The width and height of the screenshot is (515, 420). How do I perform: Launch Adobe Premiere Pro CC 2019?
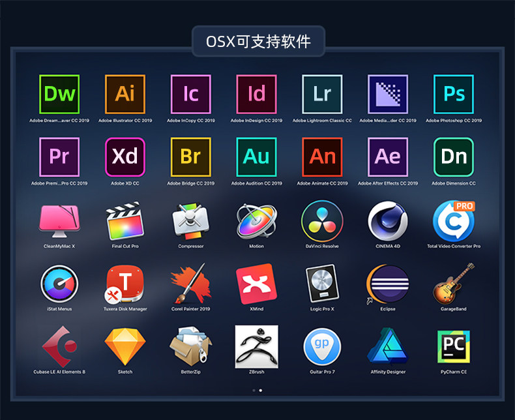point(59,157)
